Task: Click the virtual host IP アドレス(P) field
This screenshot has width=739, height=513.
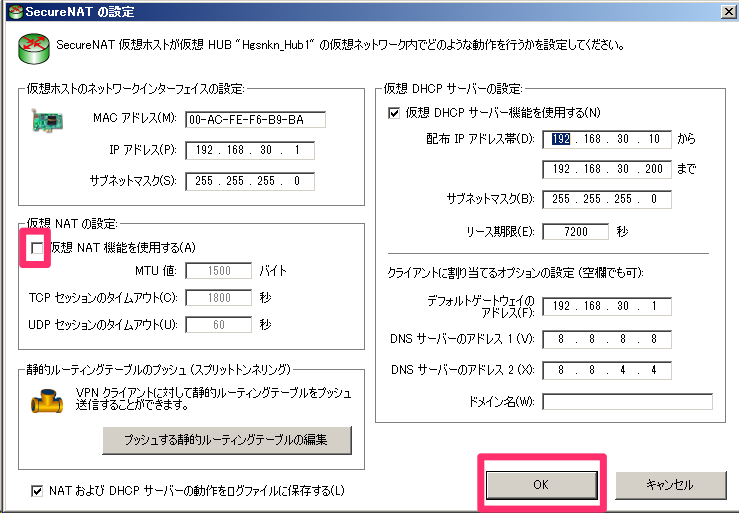Action: click(250, 150)
